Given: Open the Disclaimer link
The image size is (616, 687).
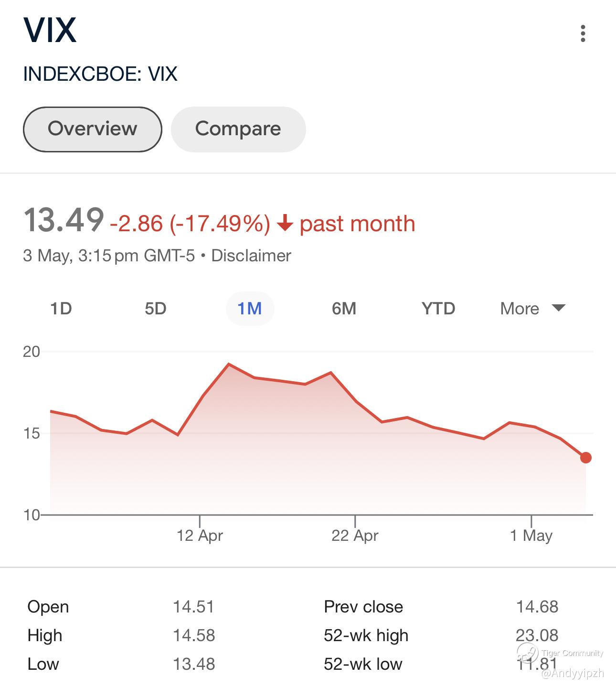Looking at the screenshot, I should click(x=251, y=256).
